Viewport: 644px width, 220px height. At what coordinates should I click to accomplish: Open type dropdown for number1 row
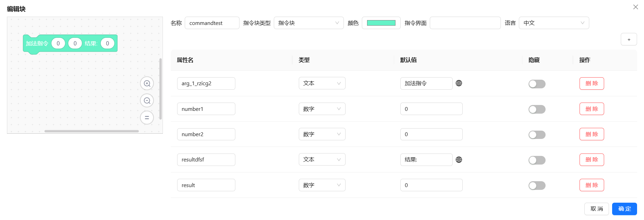point(322,109)
